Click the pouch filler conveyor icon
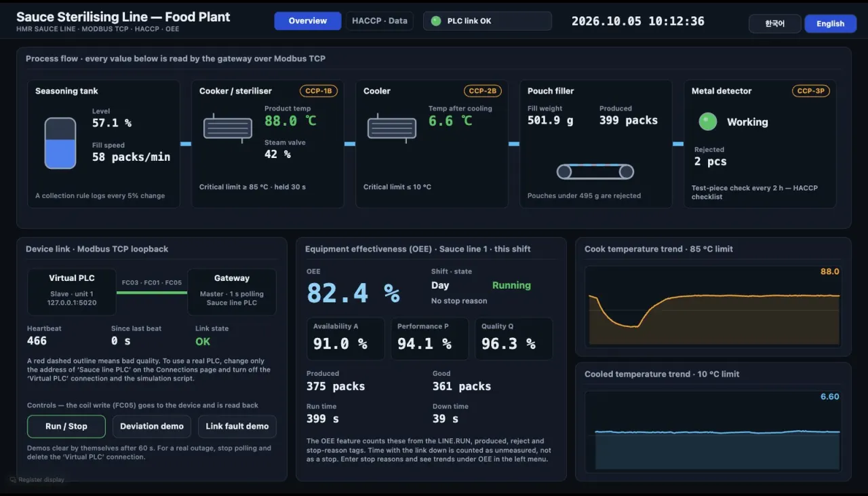Screen dimensions: 868x496 tap(595, 172)
